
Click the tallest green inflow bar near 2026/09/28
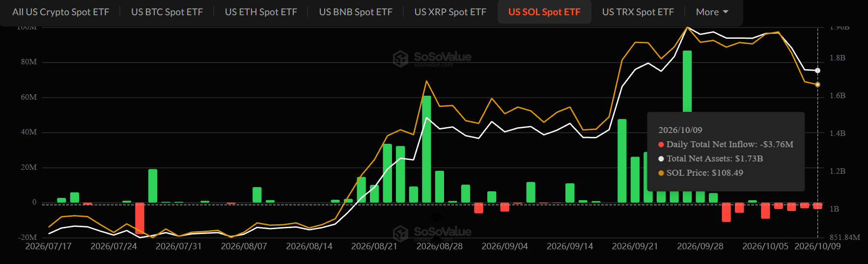(687, 81)
